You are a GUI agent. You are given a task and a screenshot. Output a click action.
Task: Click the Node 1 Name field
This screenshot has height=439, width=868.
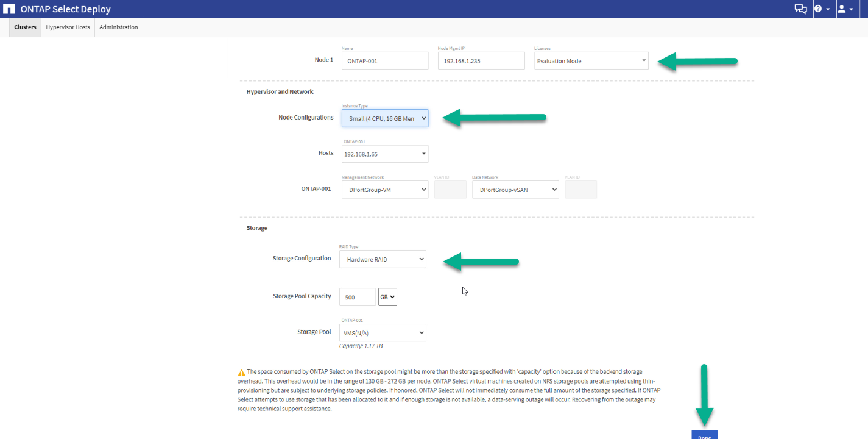tap(385, 61)
